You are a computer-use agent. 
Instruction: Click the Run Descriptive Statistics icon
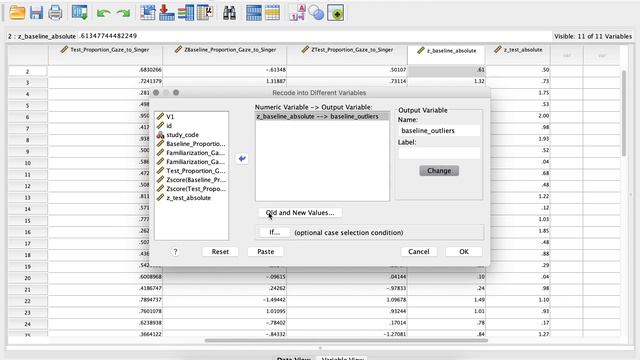205,13
